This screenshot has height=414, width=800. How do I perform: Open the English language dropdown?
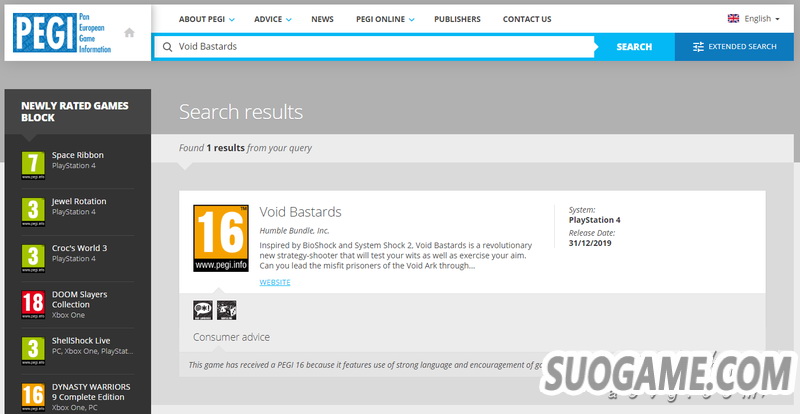pos(762,19)
